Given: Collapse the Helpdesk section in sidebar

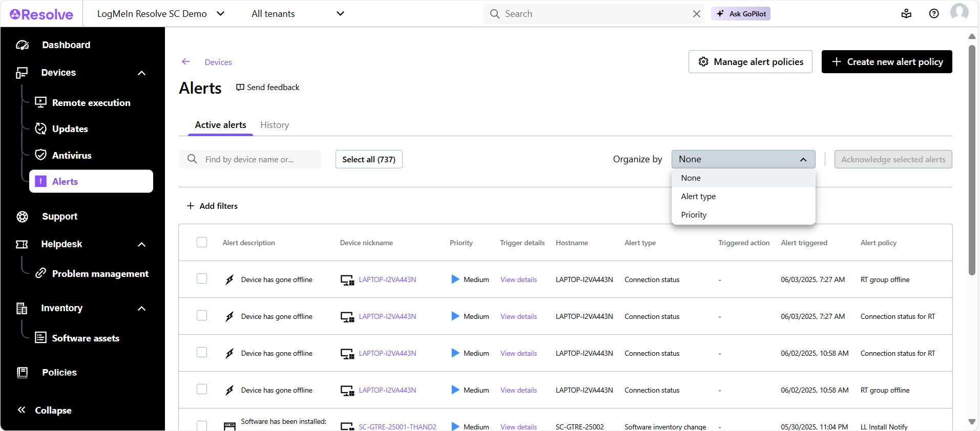Looking at the screenshot, I should pos(142,245).
